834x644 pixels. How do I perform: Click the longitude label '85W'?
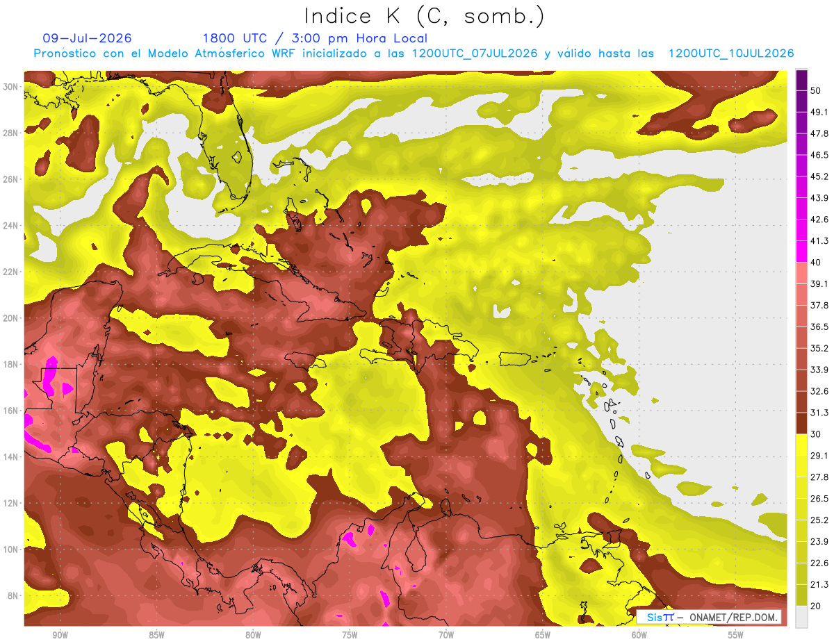tap(156, 636)
